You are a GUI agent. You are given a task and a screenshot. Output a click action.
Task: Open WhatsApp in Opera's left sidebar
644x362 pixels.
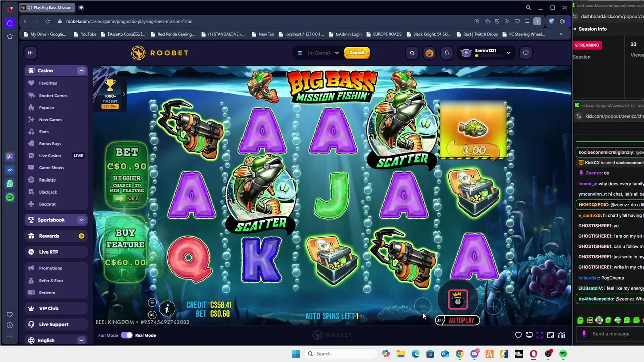(10, 184)
